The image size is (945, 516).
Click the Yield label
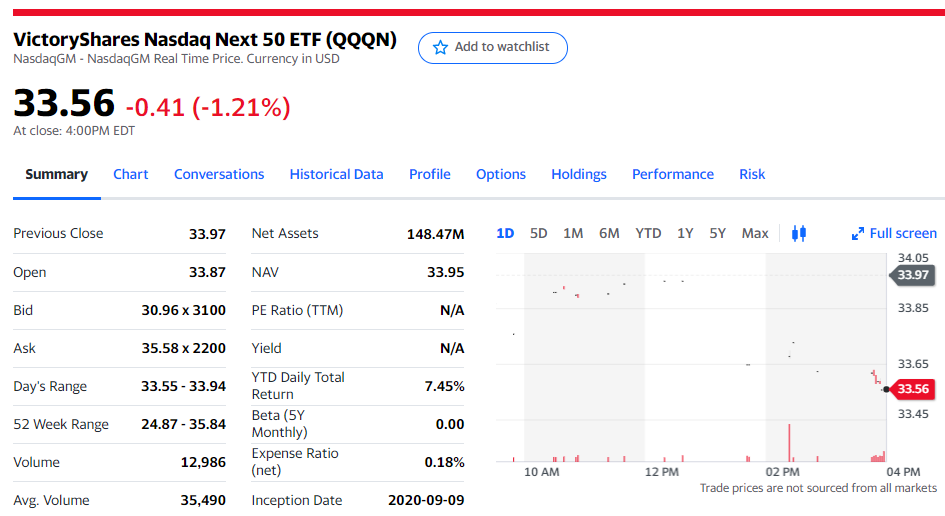(266, 348)
